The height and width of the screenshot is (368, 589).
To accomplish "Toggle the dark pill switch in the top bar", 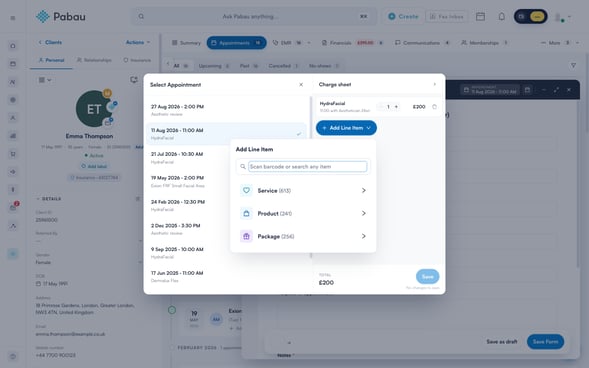I will pos(530,17).
